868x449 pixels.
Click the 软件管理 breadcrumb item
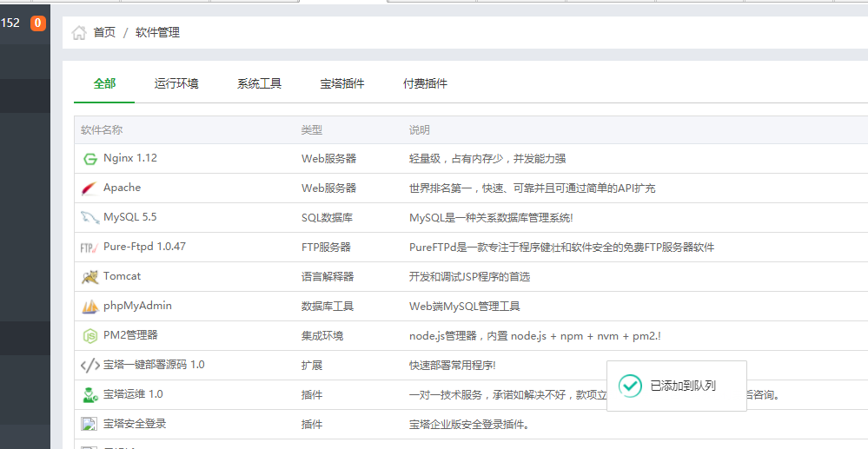click(158, 33)
